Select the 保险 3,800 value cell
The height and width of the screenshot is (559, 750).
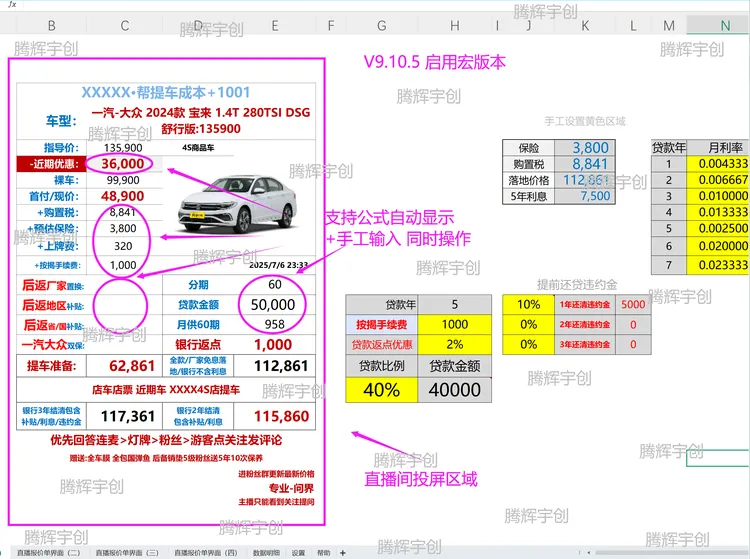(589, 147)
